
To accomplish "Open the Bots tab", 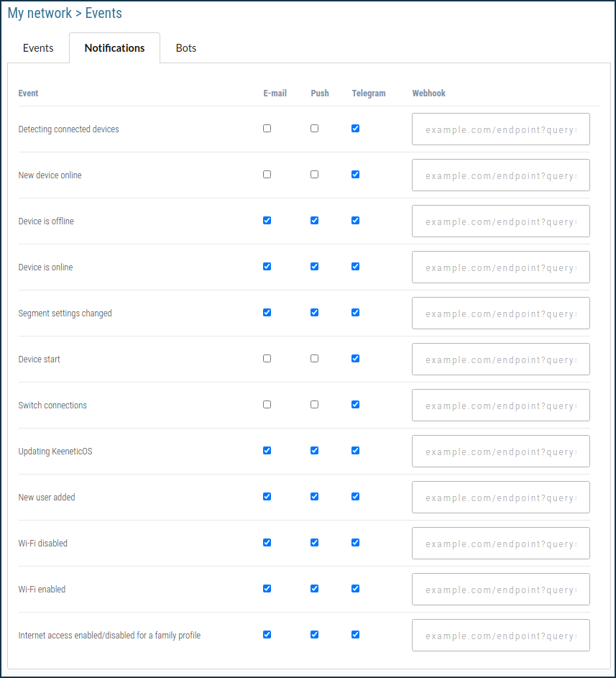I will (186, 48).
